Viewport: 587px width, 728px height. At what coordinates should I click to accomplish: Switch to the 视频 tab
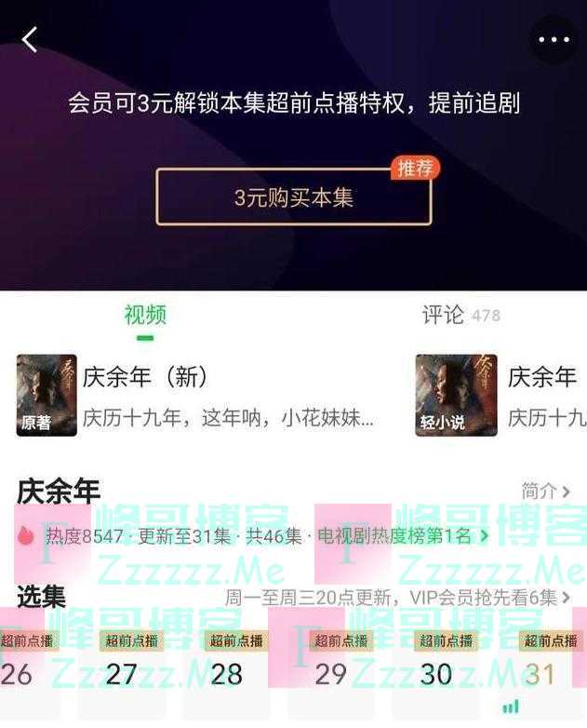click(x=145, y=316)
